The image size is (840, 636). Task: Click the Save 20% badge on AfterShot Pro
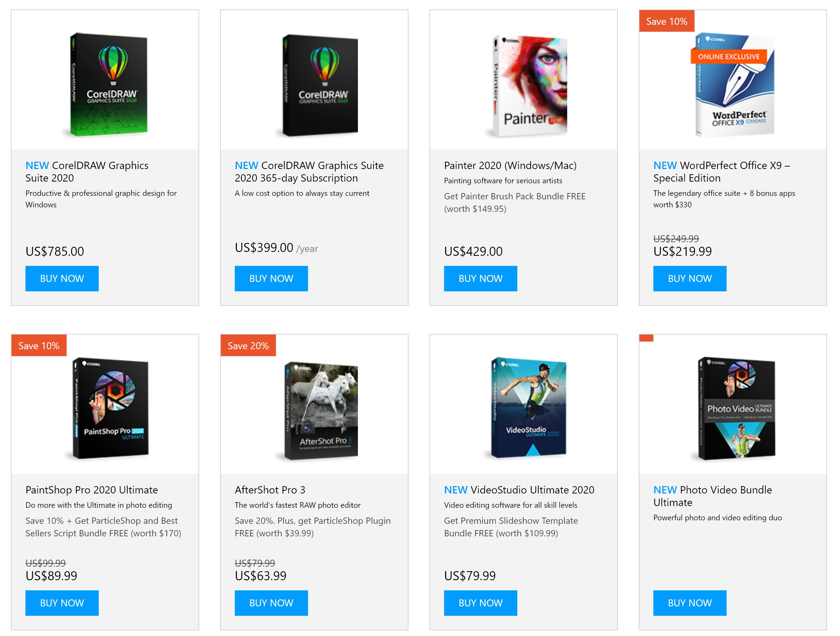coord(248,345)
